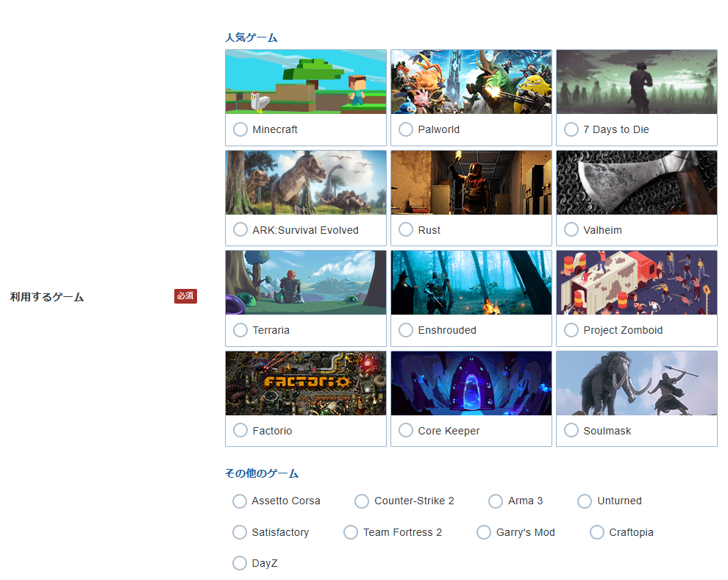The image size is (728, 580).
Task: Click the Soulmask label text
Action: [607, 431]
